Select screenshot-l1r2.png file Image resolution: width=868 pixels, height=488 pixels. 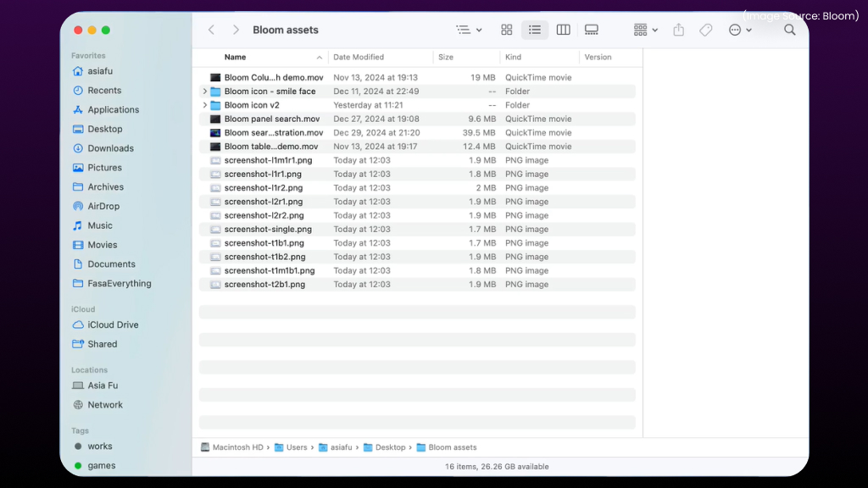point(264,187)
